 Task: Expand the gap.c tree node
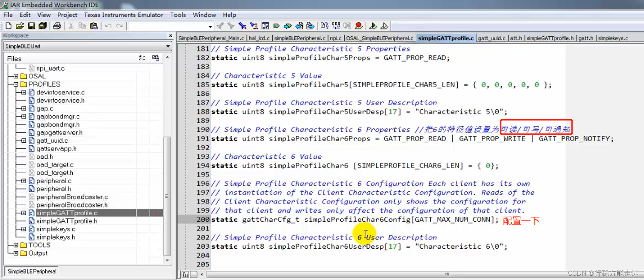24,109
